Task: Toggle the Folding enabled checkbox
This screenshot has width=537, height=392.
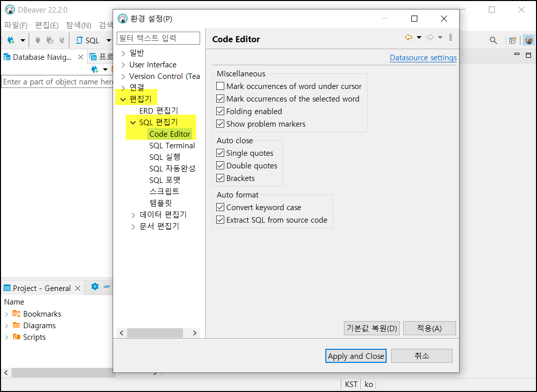Action: [220, 111]
